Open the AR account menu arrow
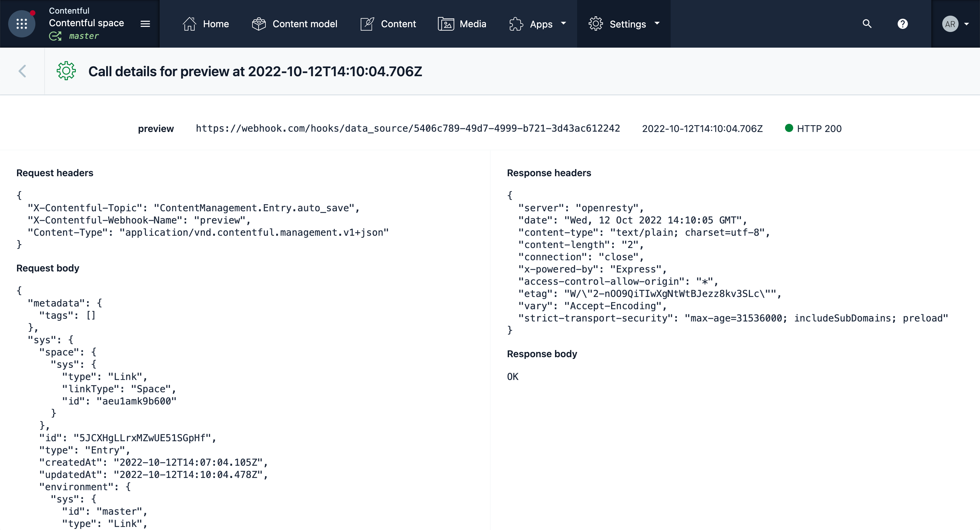 pyautogui.click(x=966, y=23)
